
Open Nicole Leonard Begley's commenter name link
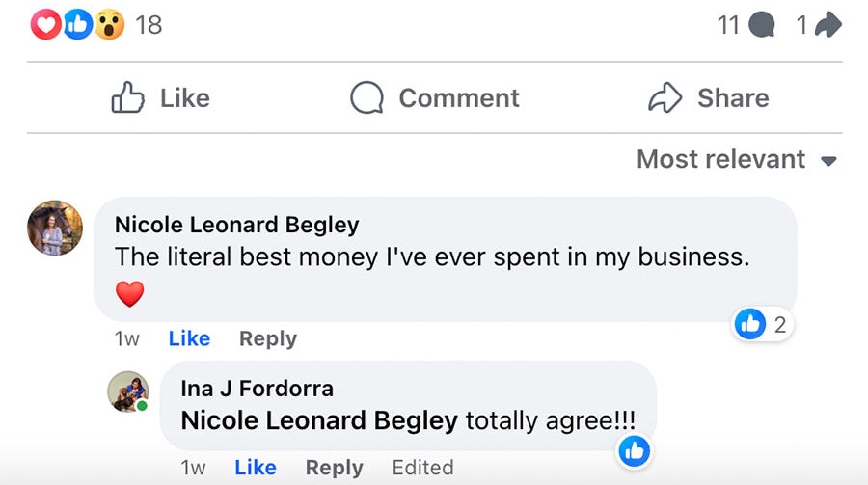tap(236, 225)
